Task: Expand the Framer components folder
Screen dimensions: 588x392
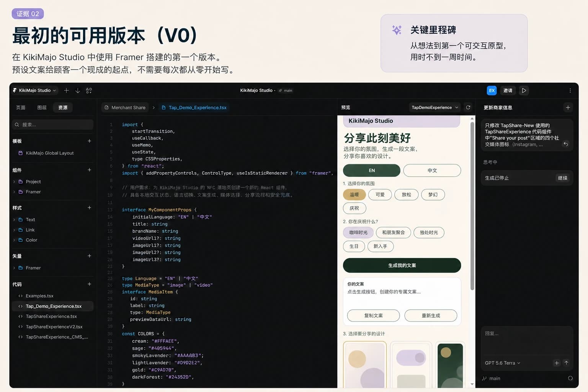Action: click(14, 192)
